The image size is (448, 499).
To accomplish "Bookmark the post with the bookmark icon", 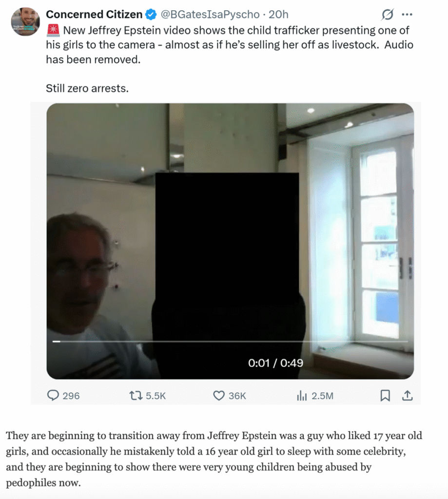I will coord(385,396).
